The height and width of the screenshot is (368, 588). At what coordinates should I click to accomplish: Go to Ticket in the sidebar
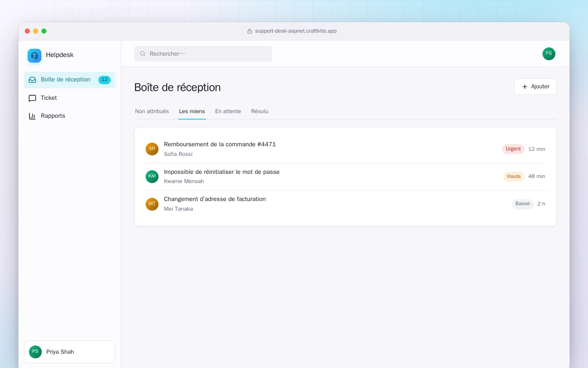click(69, 98)
